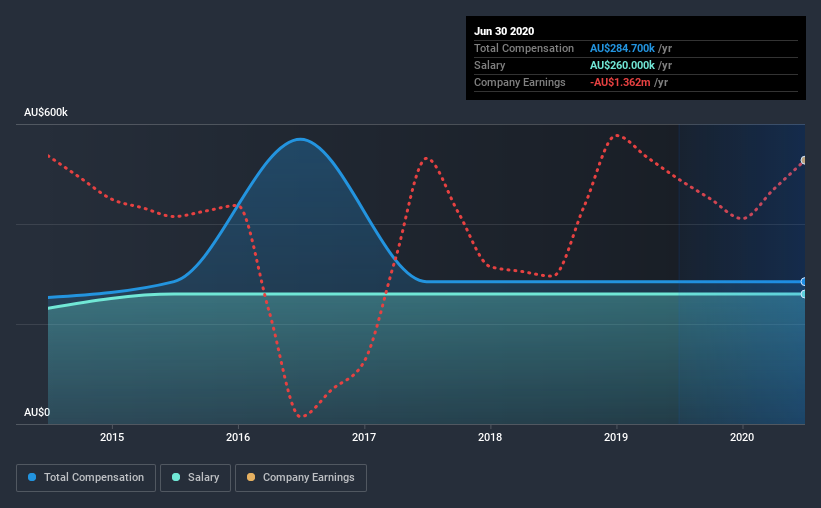Click the AU$284.700k total compensation value
Screen dimensions: 821x508
pyautogui.click(x=622, y=48)
